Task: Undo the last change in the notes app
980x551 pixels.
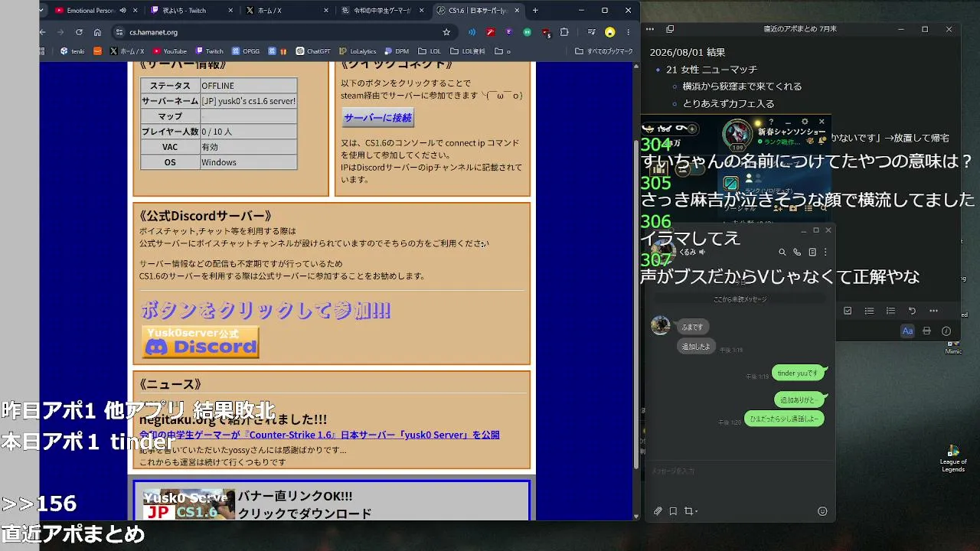Action: (912, 311)
